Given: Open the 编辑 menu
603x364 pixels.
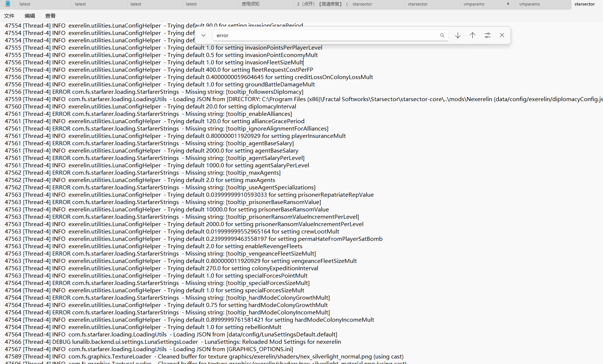Looking at the screenshot, I should [30, 16].
